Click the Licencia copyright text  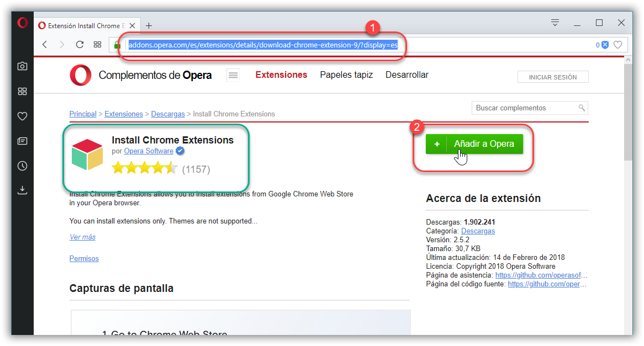click(490, 266)
